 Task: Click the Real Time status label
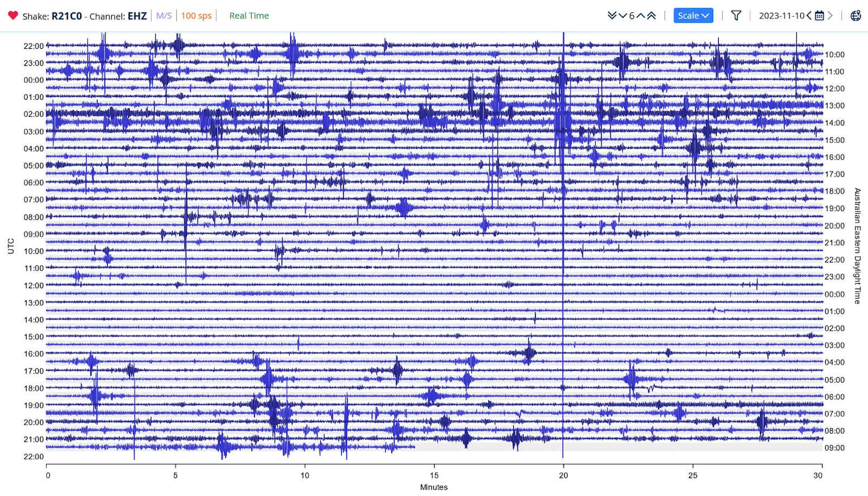[249, 16]
